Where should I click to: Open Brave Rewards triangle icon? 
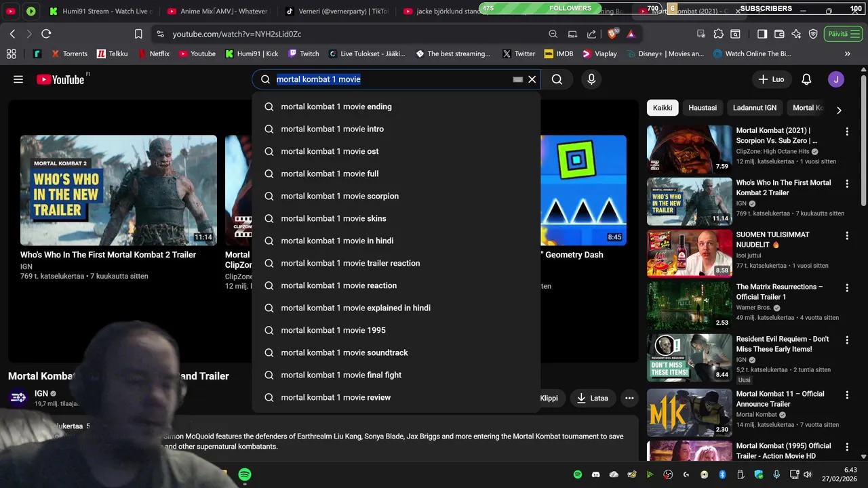631,34
